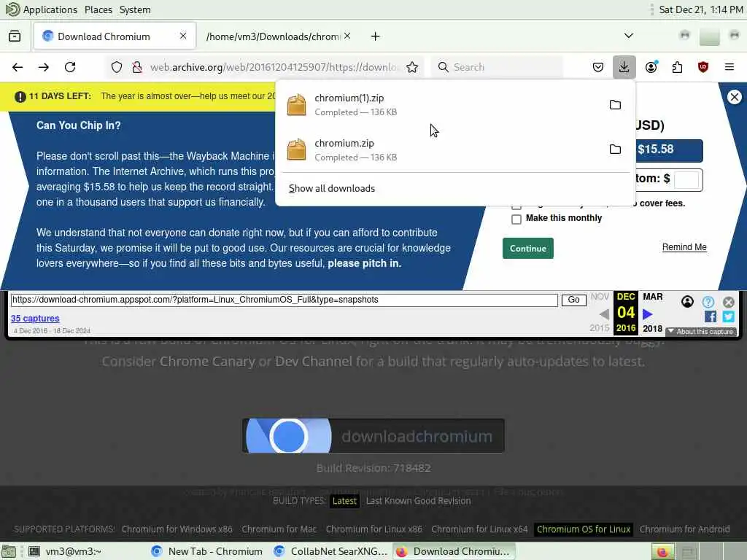Open Wayback user account icon
The height and width of the screenshot is (560, 747).
point(687,301)
